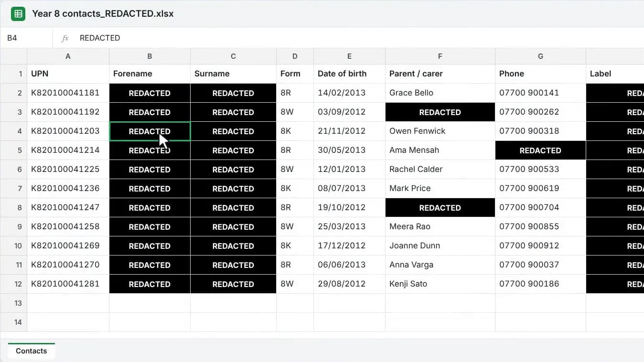Click the Date of birth header cell
The image size is (644, 362).
click(x=349, y=74)
